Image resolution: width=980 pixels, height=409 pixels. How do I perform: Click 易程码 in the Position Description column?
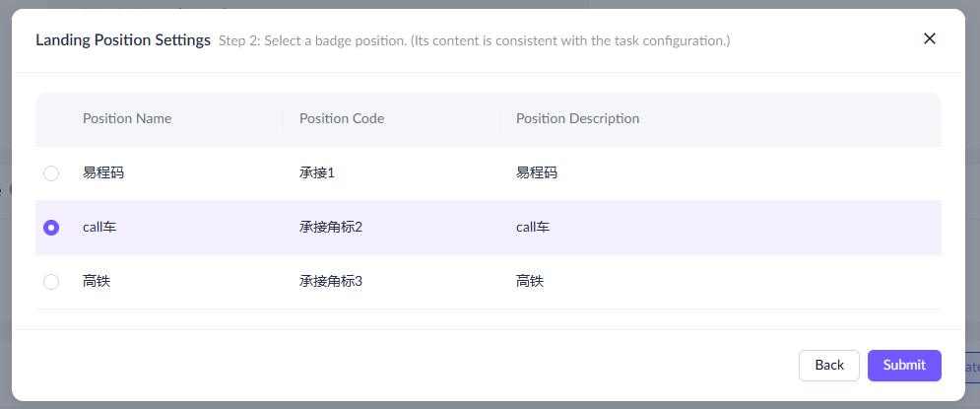tap(537, 173)
